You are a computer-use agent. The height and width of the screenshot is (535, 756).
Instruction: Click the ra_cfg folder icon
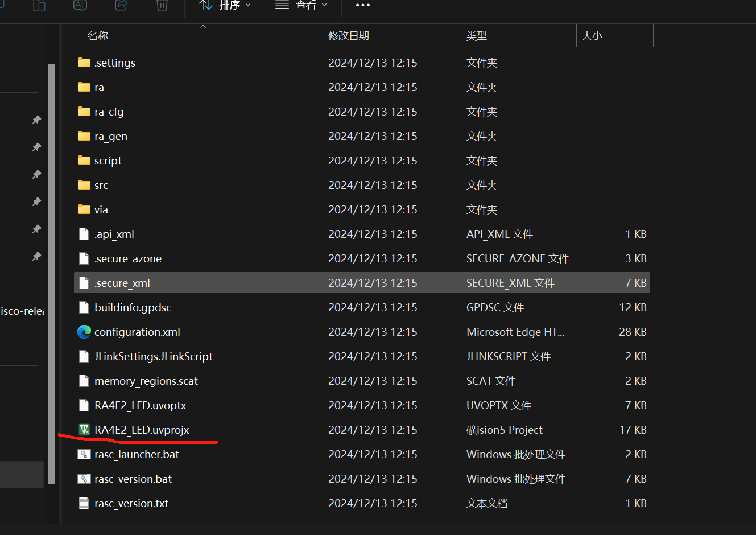tap(84, 111)
